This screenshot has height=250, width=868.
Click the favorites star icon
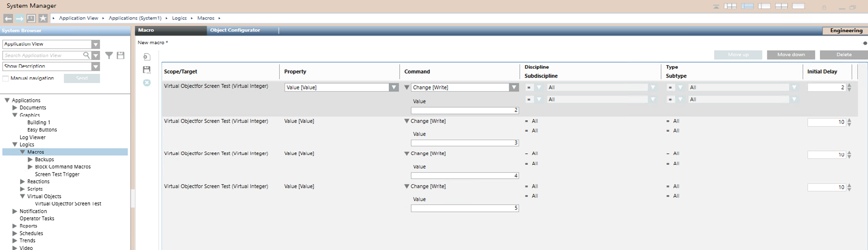click(x=43, y=18)
